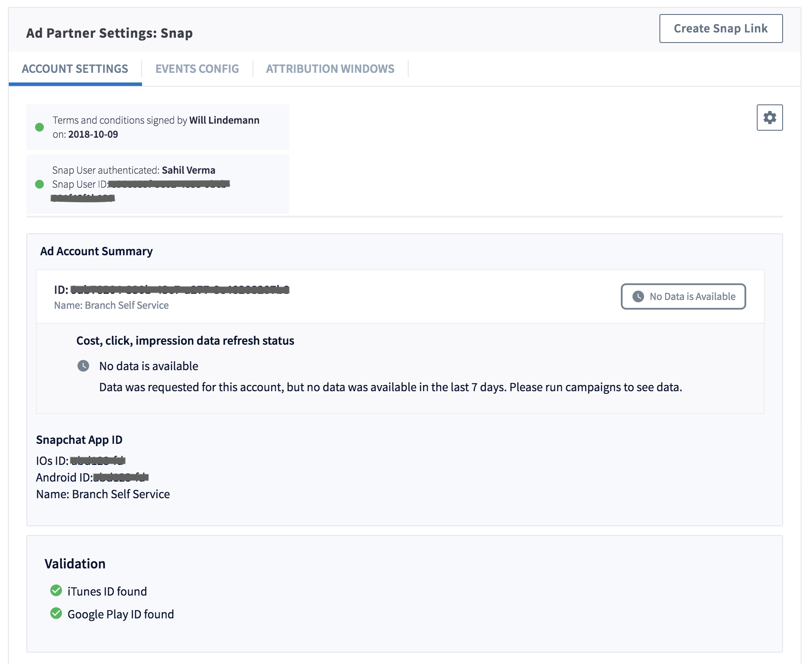
Task: Click the 'Data was requested for this account' message
Action: tap(391, 387)
